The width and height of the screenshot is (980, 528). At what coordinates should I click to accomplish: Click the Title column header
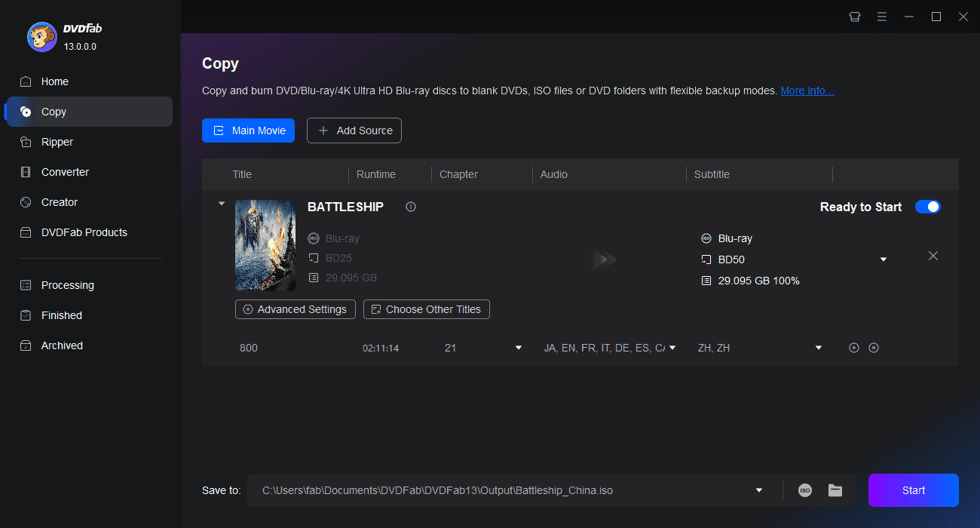(x=242, y=174)
